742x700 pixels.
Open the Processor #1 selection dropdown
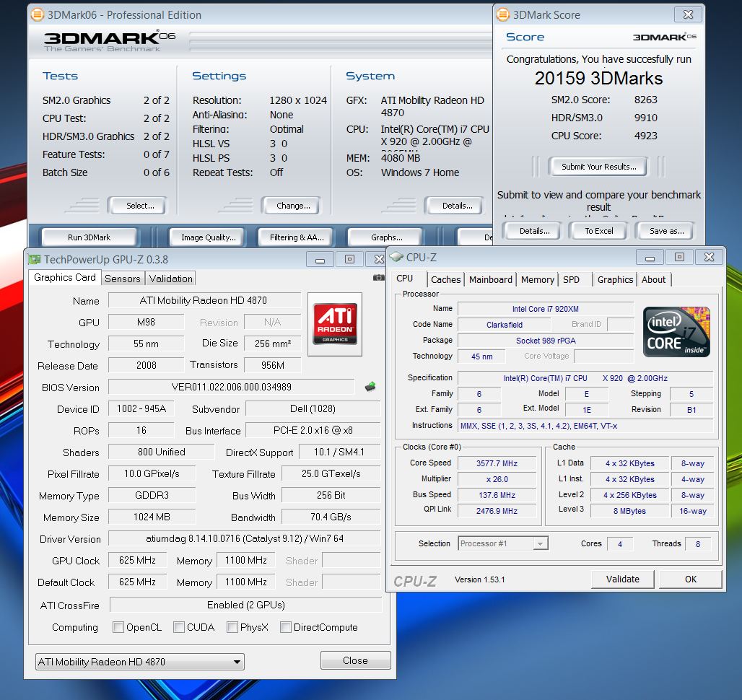pos(503,543)
